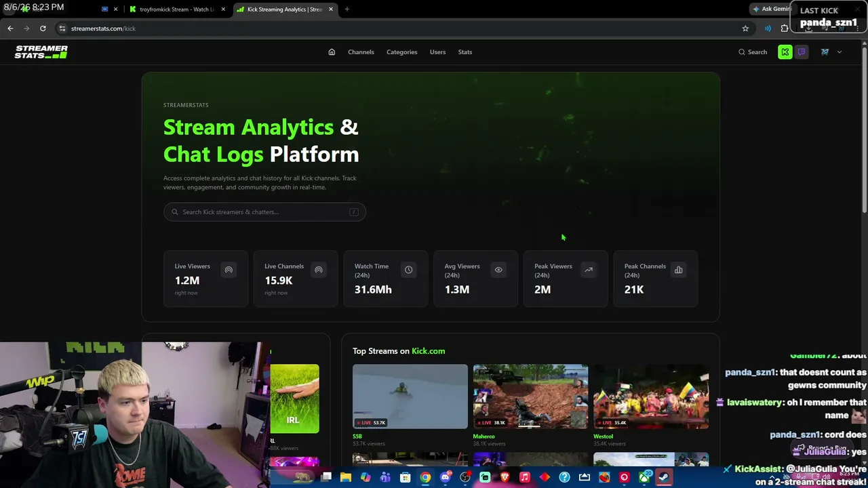Click the Live Channels broadcast icon
Image resolution: width=868 pixels, height=488 pixels.
click(x=319, y=270)
